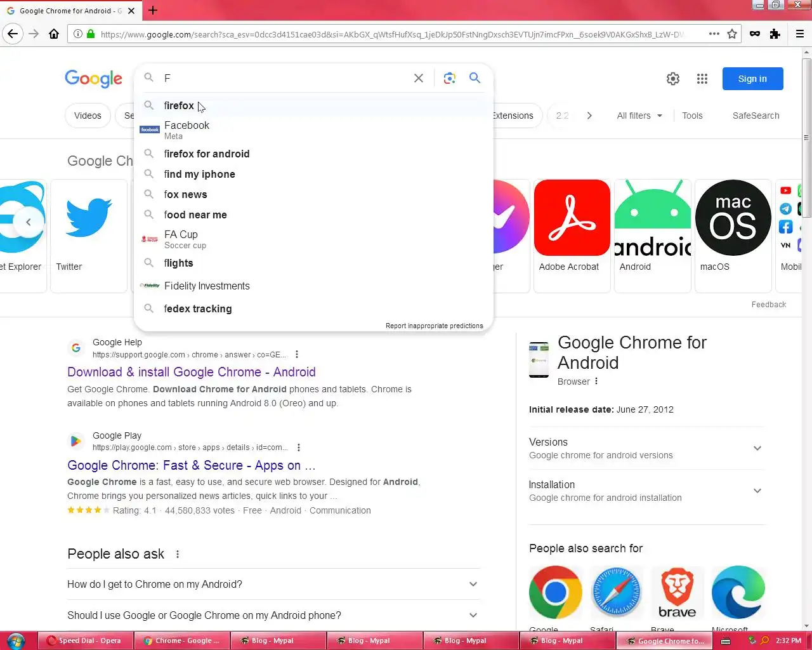The width and height of the screenshot is (812, 650).
Task: Click the browser Back arrow button
Action: [x=13, y=34]
